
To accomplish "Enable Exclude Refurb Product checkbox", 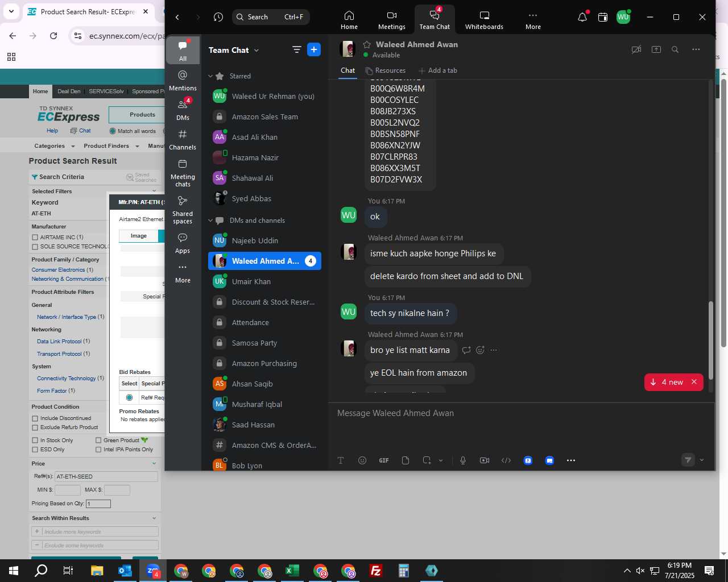I will (35, 427).
